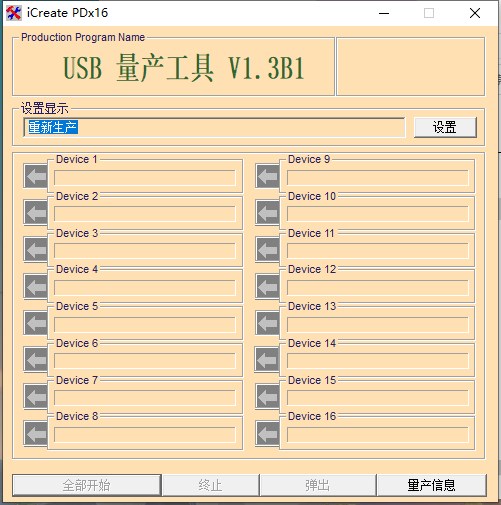Click the 弹出 eject button
The height and width of the screenshot is (505, 501).
(318, 485)
